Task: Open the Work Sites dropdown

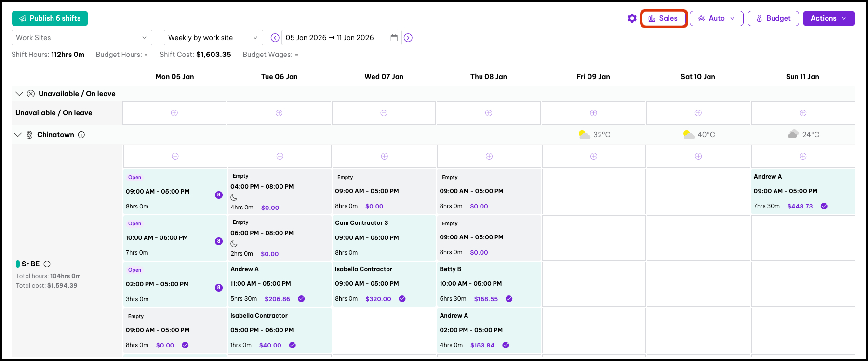Action: click(81, 38)
